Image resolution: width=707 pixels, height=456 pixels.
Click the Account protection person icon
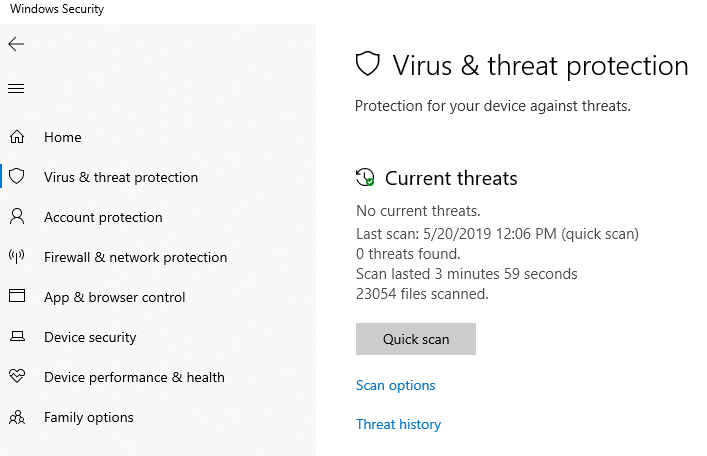(x=16, y=217)
